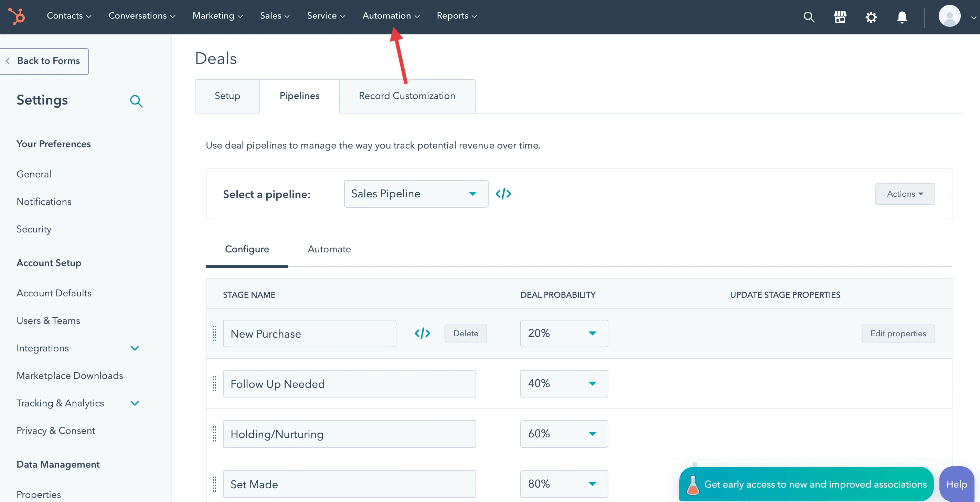Open Users & Teams settings
The image size is (980, 502).
click(48, 320)
